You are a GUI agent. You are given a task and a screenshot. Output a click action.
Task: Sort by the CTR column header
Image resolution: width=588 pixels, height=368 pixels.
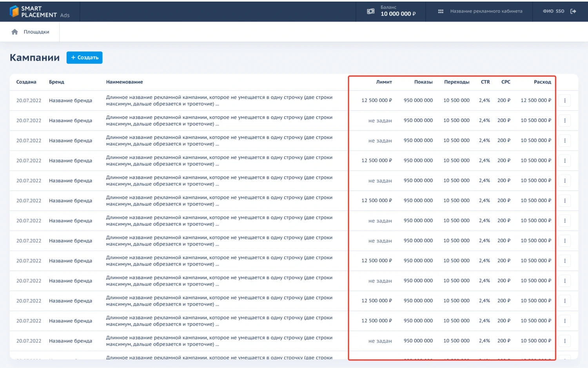pos(485,82)
